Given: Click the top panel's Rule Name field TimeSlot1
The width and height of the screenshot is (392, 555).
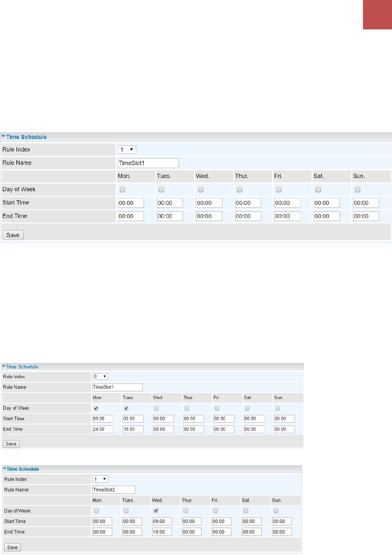Looking at the screenshot, I should [148, 163].
